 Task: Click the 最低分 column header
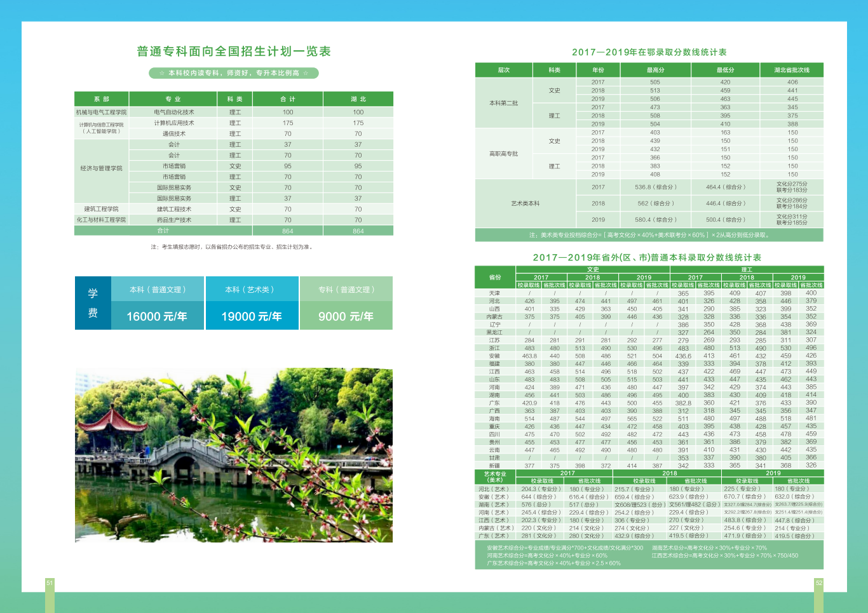(x=726, y=70)
